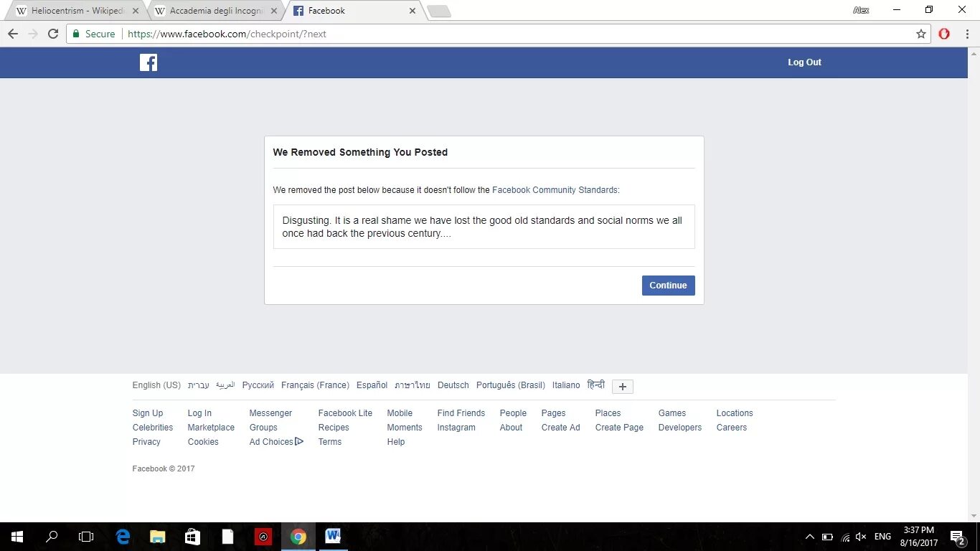The image size is (980, 551).
Task: Open a new browser tab
Action: click(x=438, y=11)
